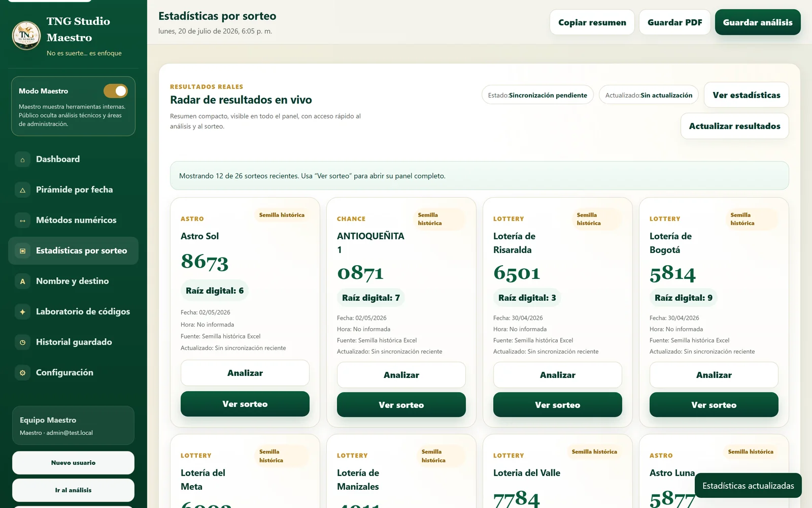Click the Equipo Maestro account card
Screen dimensions: 812x508
point(73,425)
